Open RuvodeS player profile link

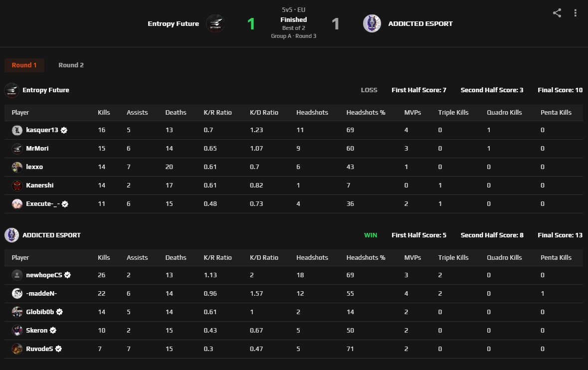(x=39, y=349)
